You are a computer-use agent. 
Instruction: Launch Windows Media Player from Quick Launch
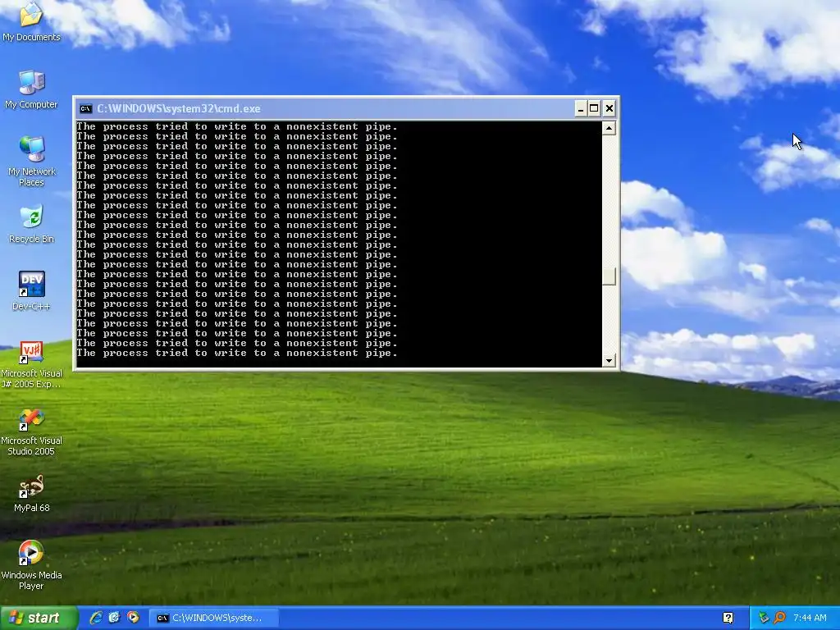point(133,618)
